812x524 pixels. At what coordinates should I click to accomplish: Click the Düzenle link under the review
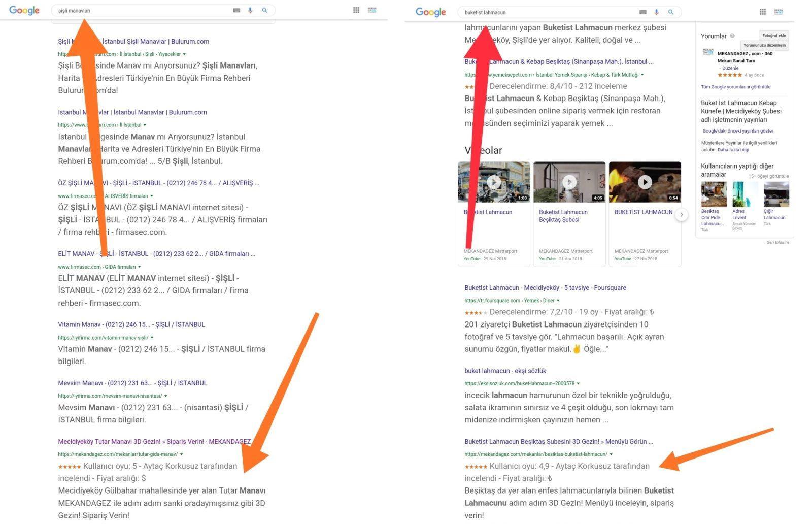pyautogui.click(x=730, y=68)
